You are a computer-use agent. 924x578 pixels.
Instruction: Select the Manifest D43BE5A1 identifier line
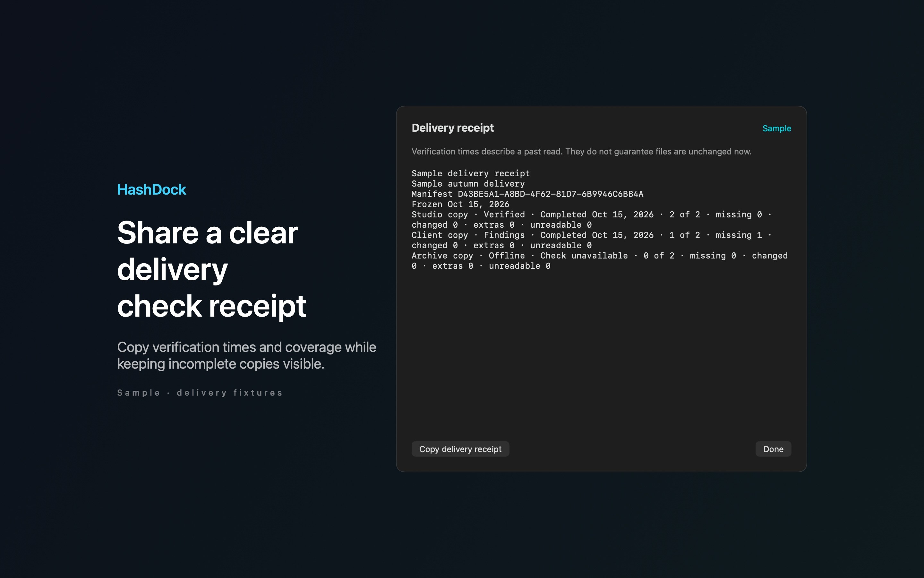tap(527, 194)
